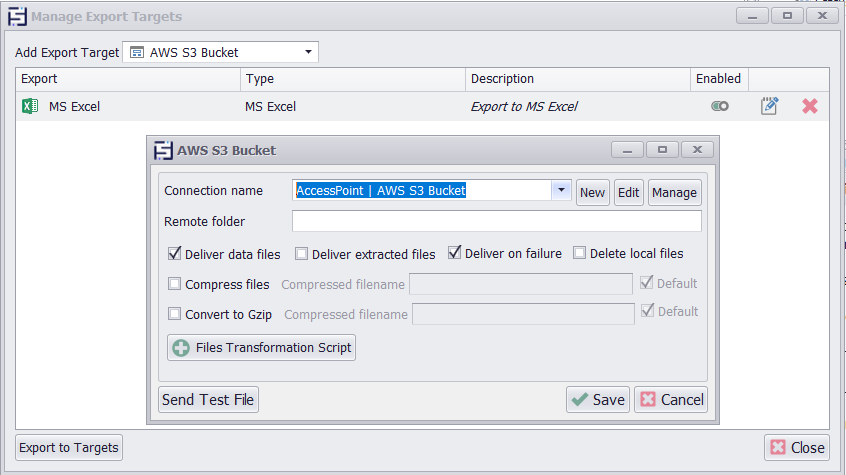The image size is (846, 475).
Task: Uncheck Deliver data files
Action: (174, 254)
